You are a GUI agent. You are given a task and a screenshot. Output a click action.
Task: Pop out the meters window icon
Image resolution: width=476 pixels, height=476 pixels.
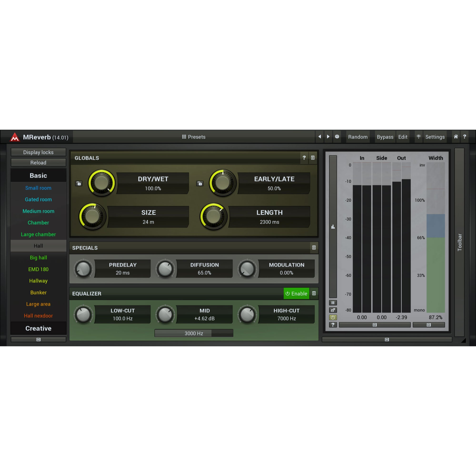click(333, 310)
